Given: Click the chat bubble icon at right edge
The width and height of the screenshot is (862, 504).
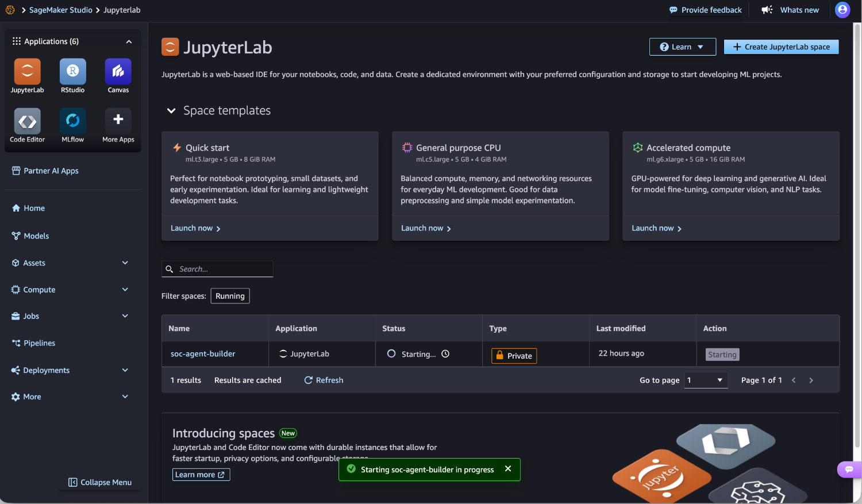Looking at the screenshot, I should click(849, 470).
